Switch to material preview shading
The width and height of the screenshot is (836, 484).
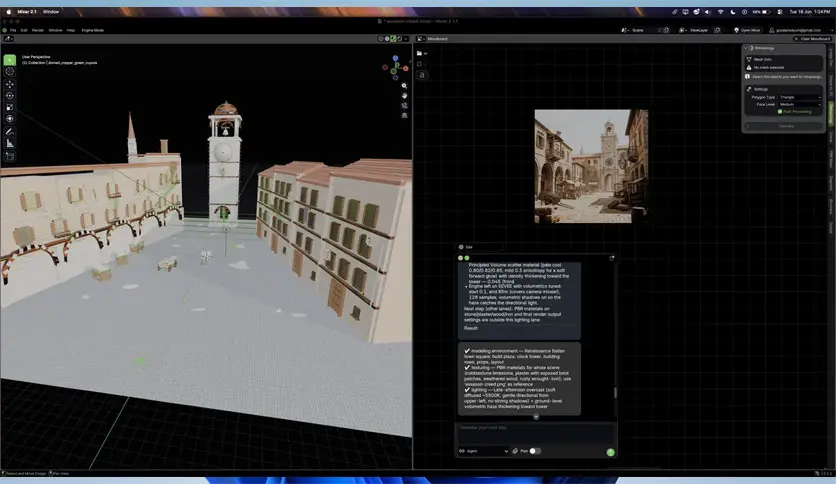point(393,39)
